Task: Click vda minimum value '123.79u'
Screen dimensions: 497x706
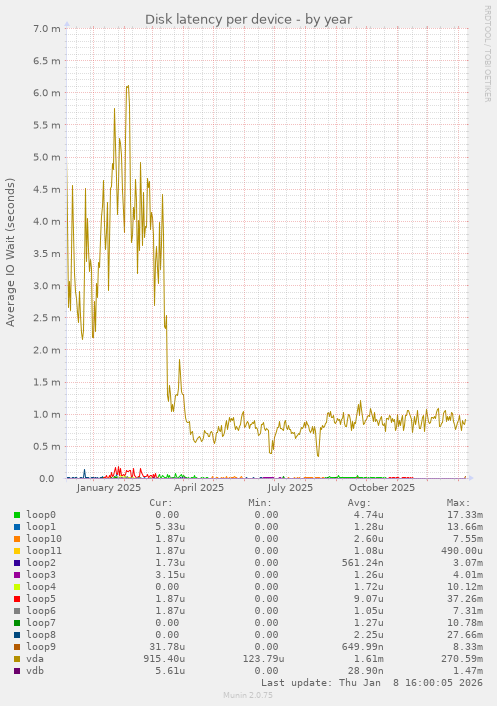Action: click(263, 659)
